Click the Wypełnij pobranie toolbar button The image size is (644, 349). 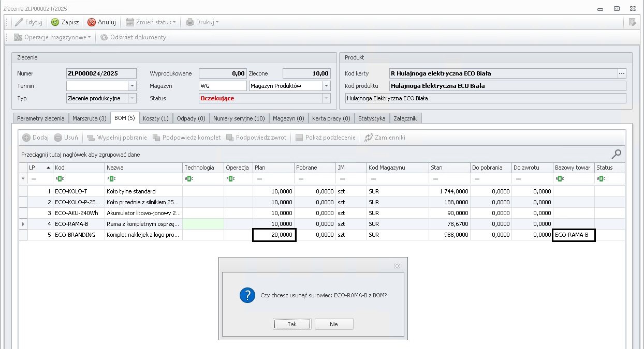(117, 138)
